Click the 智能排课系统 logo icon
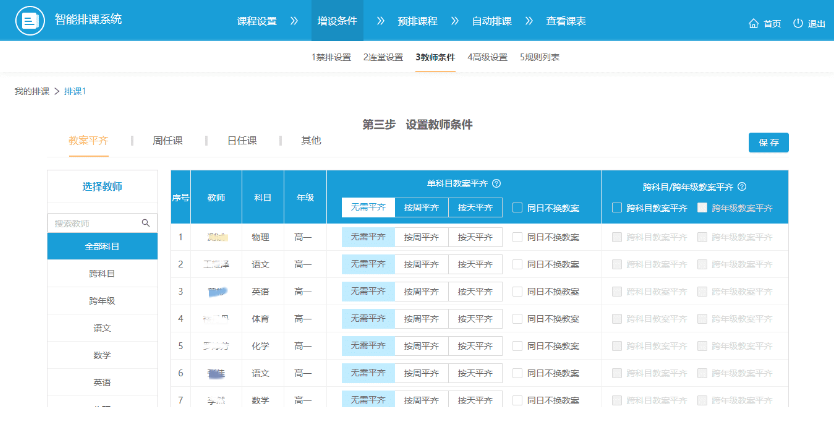Image resolution: width=834 pixels, height=424 pixels. 30,21
